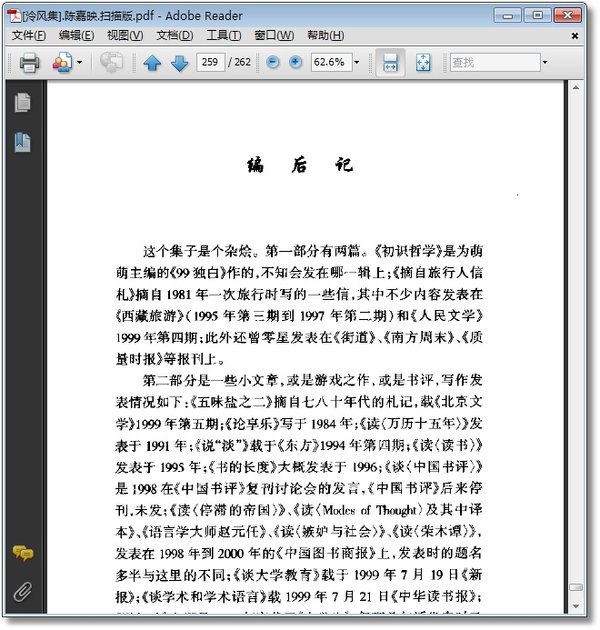The image size is (600, 630).
Task: Open the 工具(T) menu
Action: pyautogui.click(x=223, y=35)
